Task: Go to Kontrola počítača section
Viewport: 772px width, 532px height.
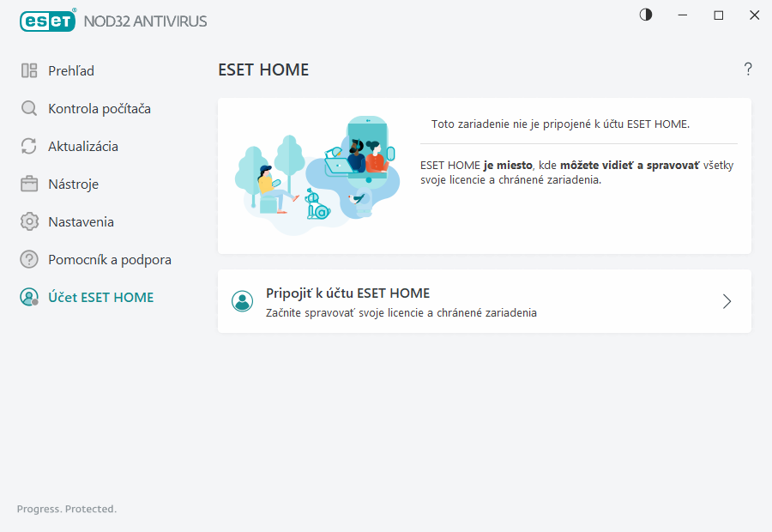Action: point(100,109)
